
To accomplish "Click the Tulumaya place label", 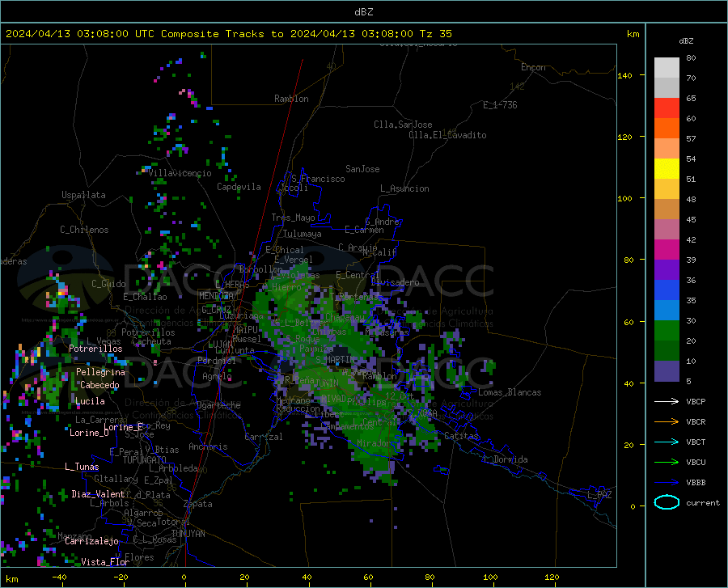I will (x=303, y=234).
